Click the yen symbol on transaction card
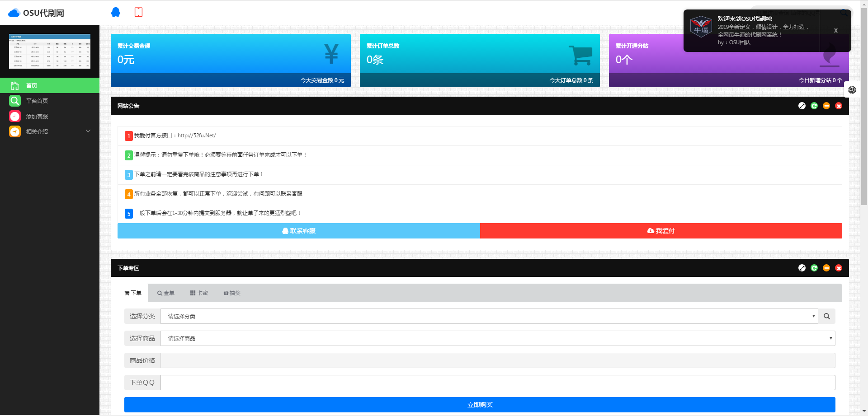This screenshot has width=868, height=416. pos(331,53)
